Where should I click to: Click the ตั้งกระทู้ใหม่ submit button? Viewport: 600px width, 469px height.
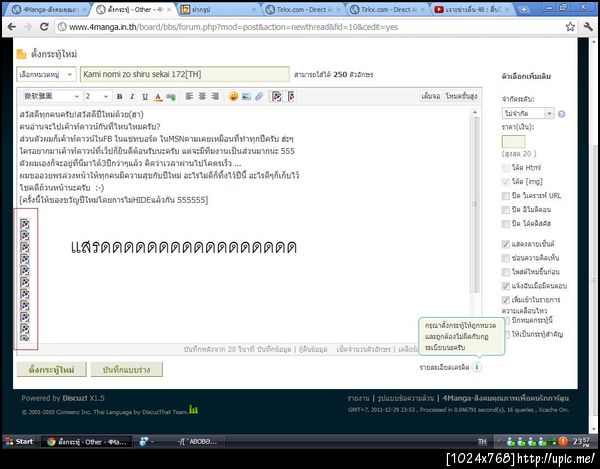tap(52, 370)
